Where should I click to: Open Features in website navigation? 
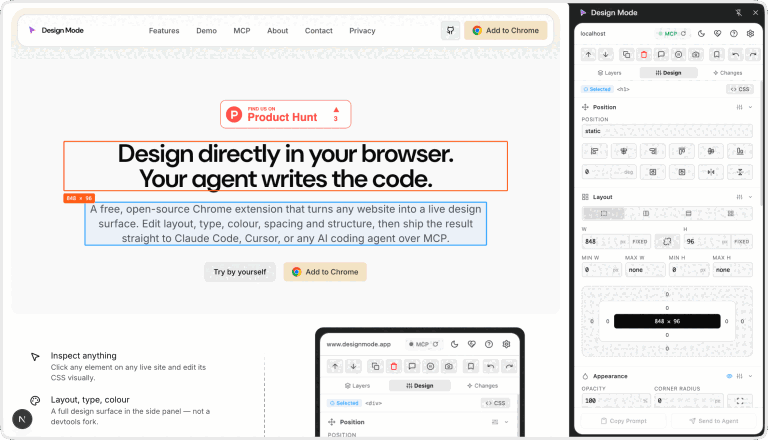[x=164, y=30]
